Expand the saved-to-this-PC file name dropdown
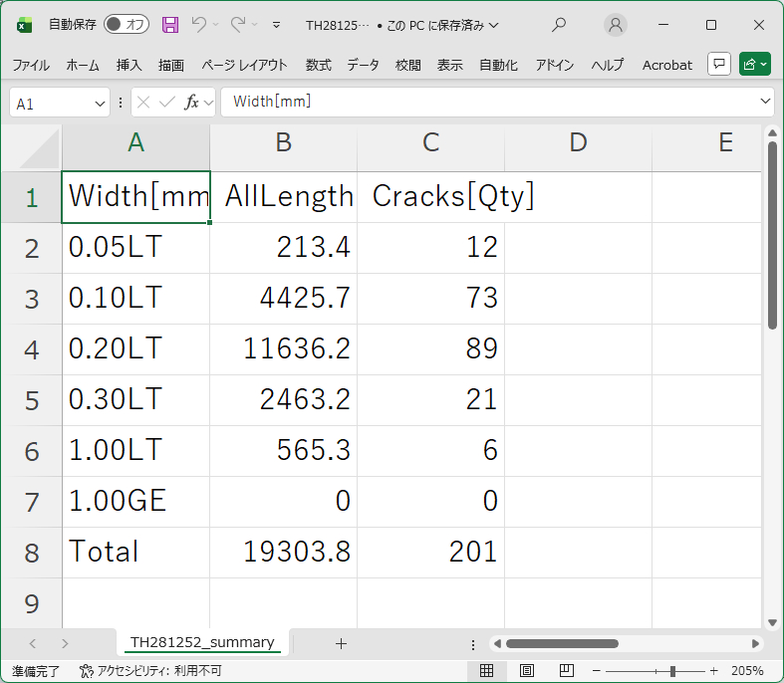The width and height of the screenshot is (784, 683). pos(493,25)
